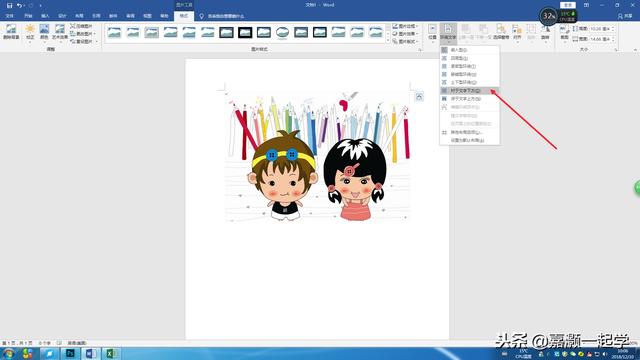Open Photoshop from the taskbar
This screenshot has height=360, width=640.
70,353
